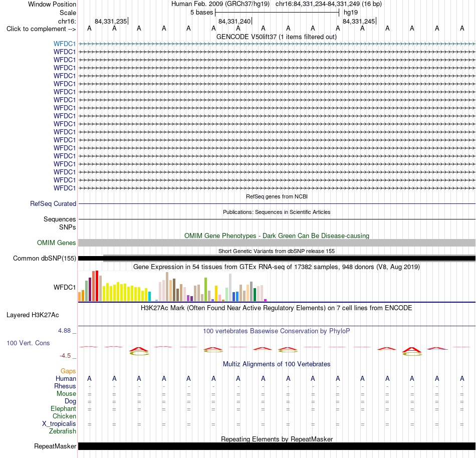Open the 'H3K27Ac Mark' ENCODE track title
This screenshot has width=476, height=458.
(x=277, y=308)
